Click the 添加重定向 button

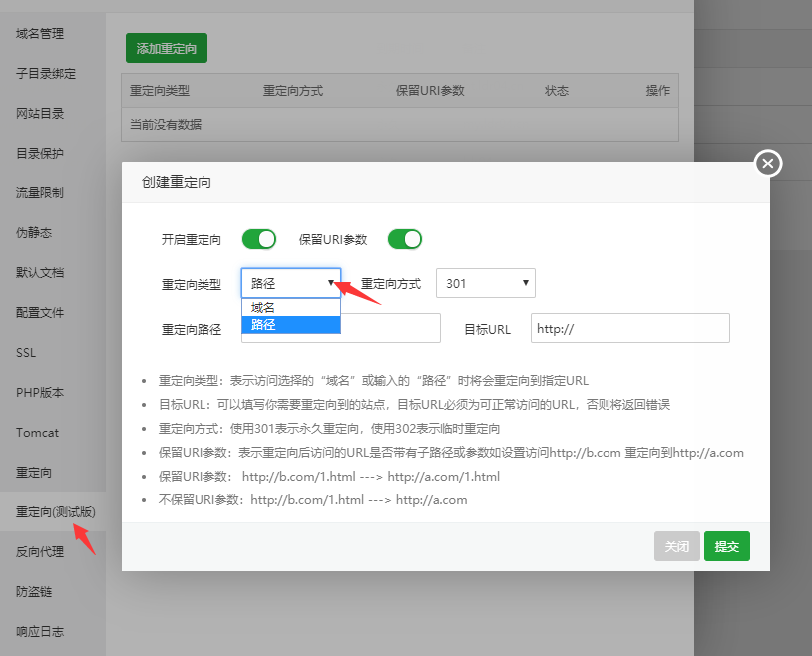166,47
